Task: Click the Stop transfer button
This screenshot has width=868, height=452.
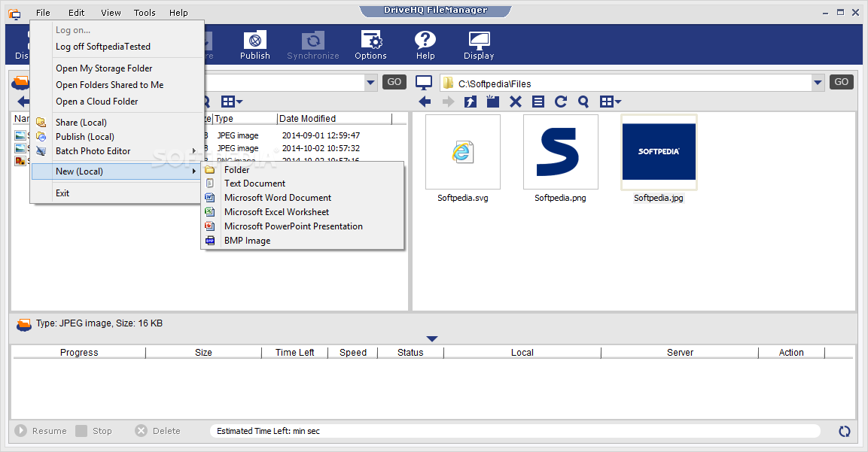Action: 94,430
